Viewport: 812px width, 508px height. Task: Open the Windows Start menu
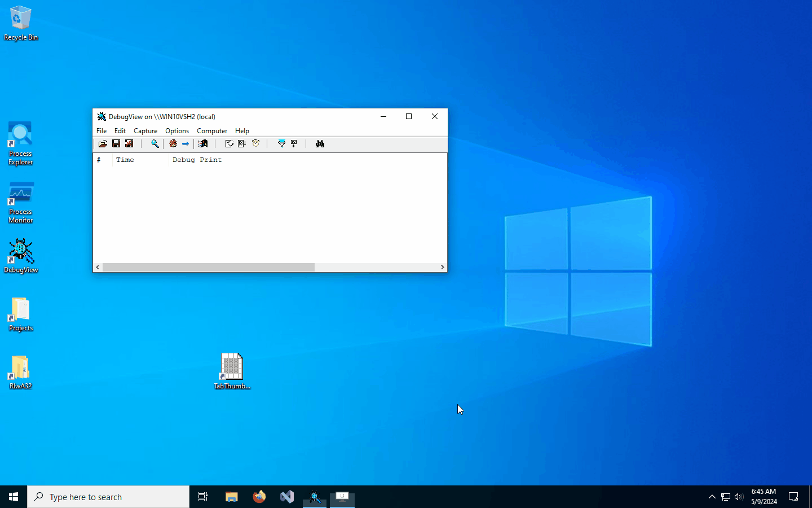(x=14, y=497)
